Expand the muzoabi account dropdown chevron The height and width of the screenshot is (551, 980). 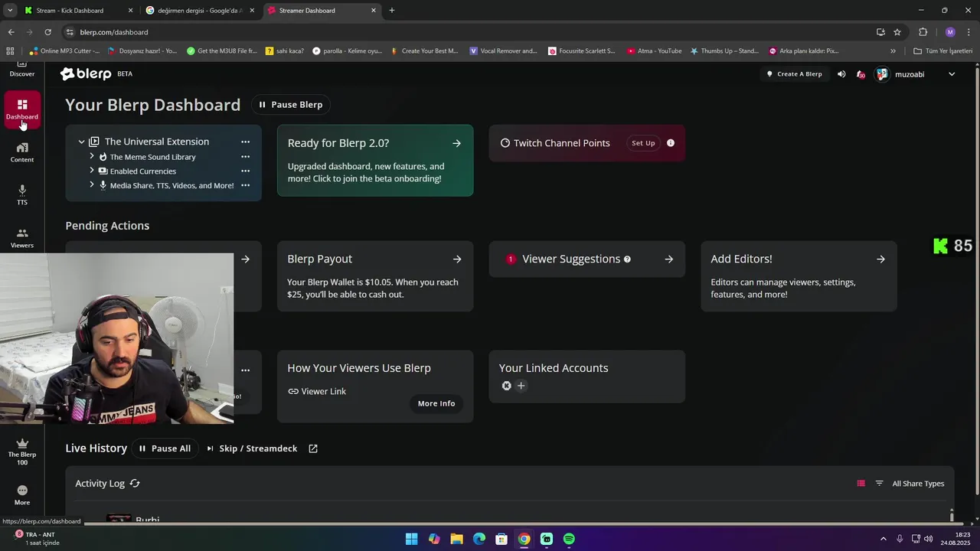(952, 74)
